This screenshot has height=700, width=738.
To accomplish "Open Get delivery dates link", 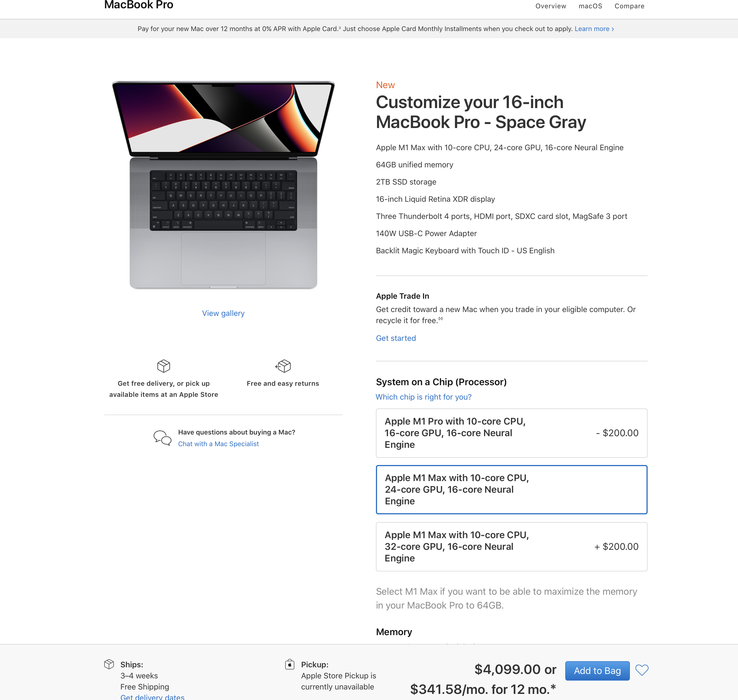I will (x=152, y=696).
